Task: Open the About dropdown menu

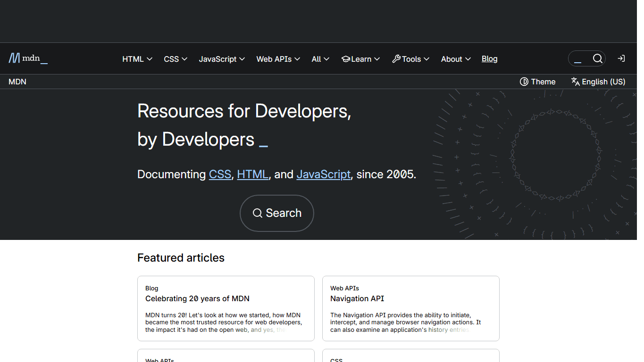Action: (x=456, y=59)
